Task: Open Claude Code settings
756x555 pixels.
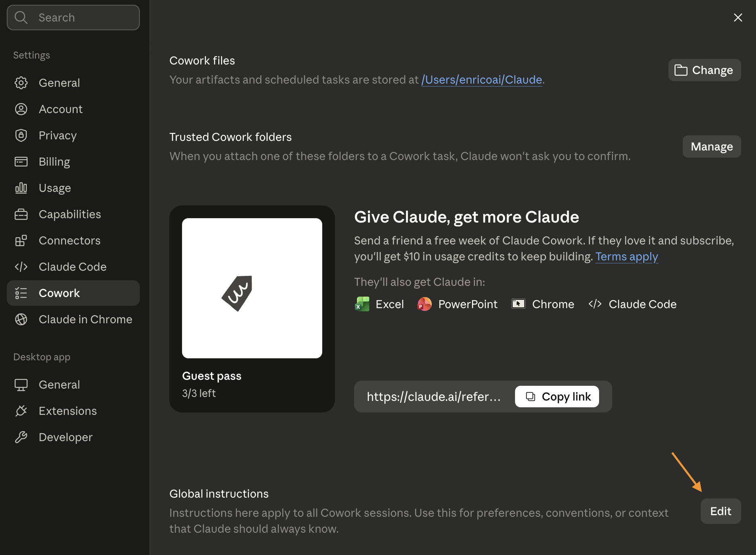Action: click(x=73, y=267)
